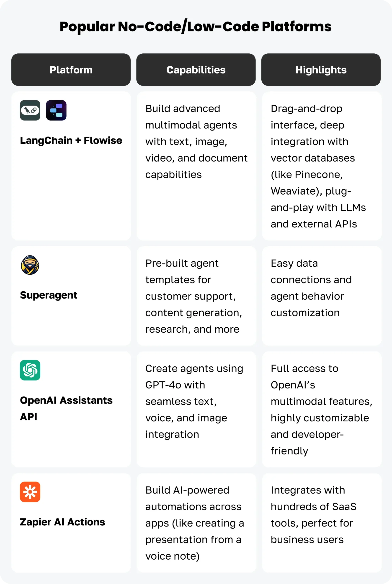Viewport: 392px width, 584px height.
Task: Click the page title heading
Action: [x=196, y=26]
